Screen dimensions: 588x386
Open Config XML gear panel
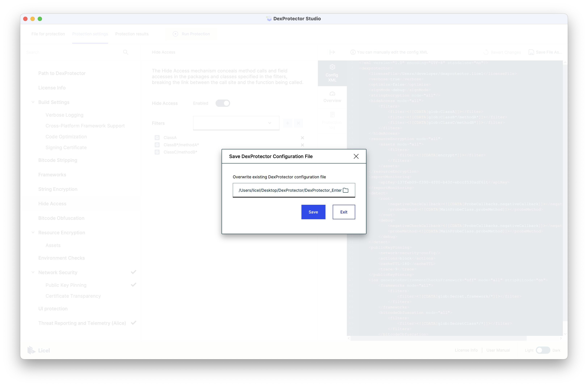tap(332, 73)
